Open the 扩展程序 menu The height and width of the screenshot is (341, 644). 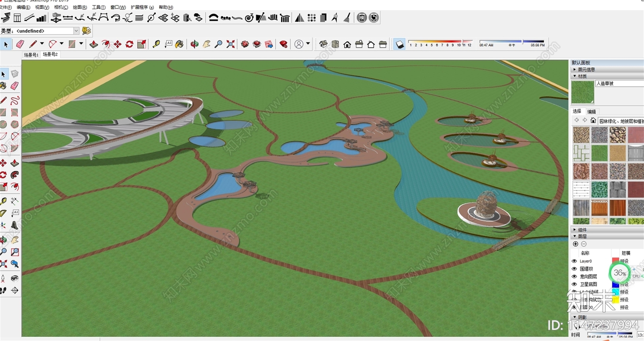tap(142, 7)
